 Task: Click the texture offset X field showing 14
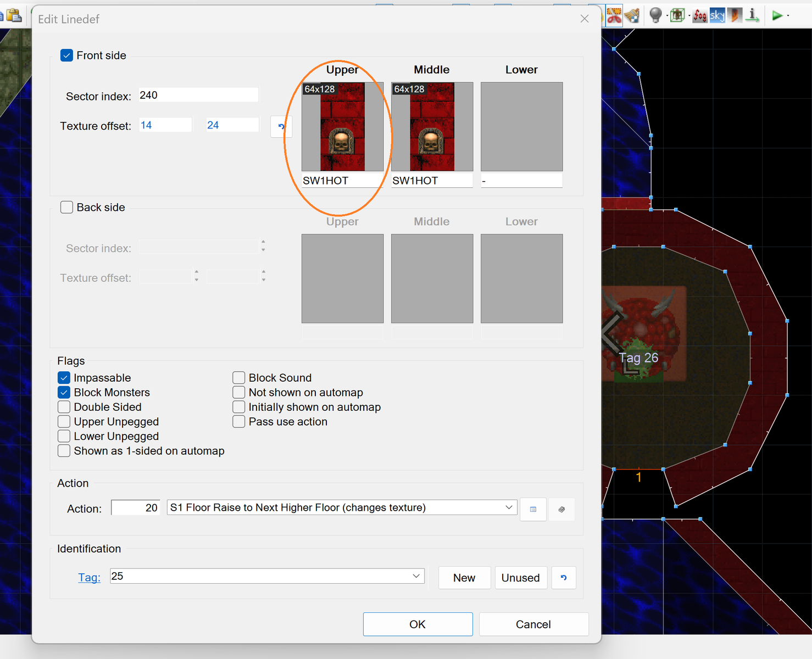165,125
